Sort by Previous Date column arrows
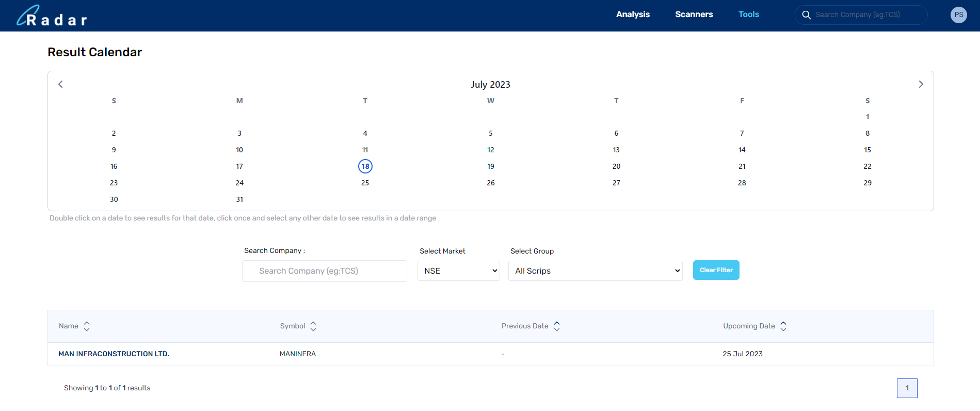980x411 pixels. point(557,326)
